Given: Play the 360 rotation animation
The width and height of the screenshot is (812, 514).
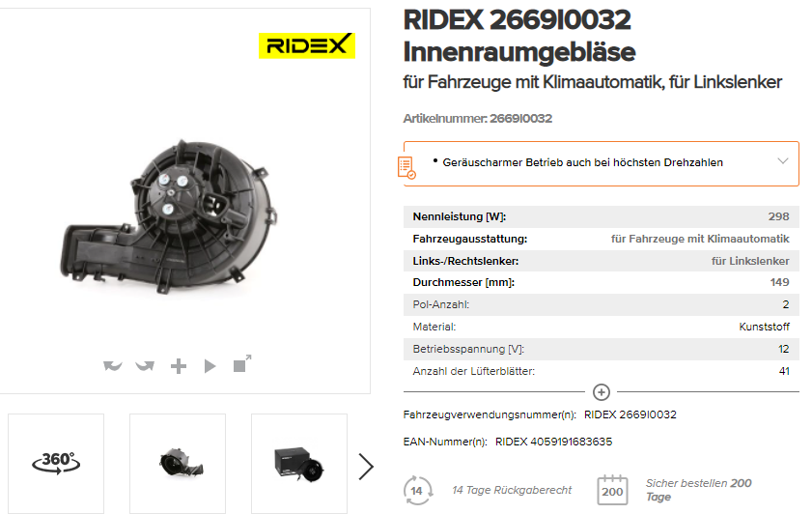Looking at the screenshot, I should pyautogui.click(x=210, y=366).
